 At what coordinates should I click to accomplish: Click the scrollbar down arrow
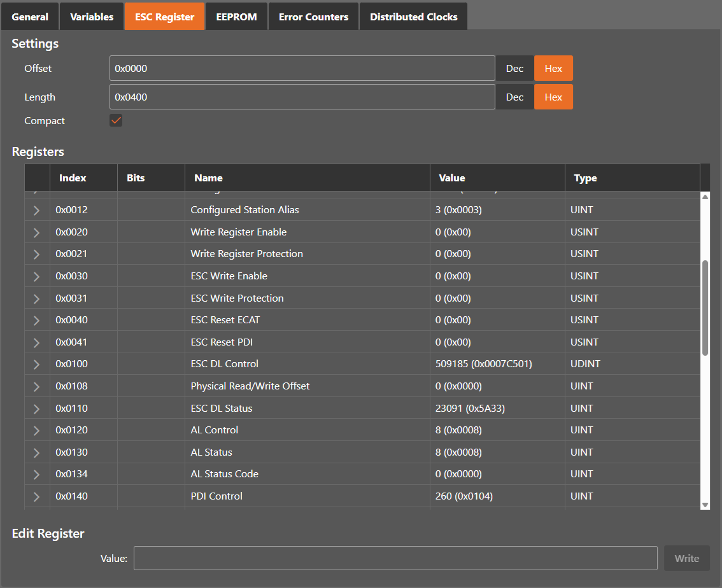tap(705, 505)
